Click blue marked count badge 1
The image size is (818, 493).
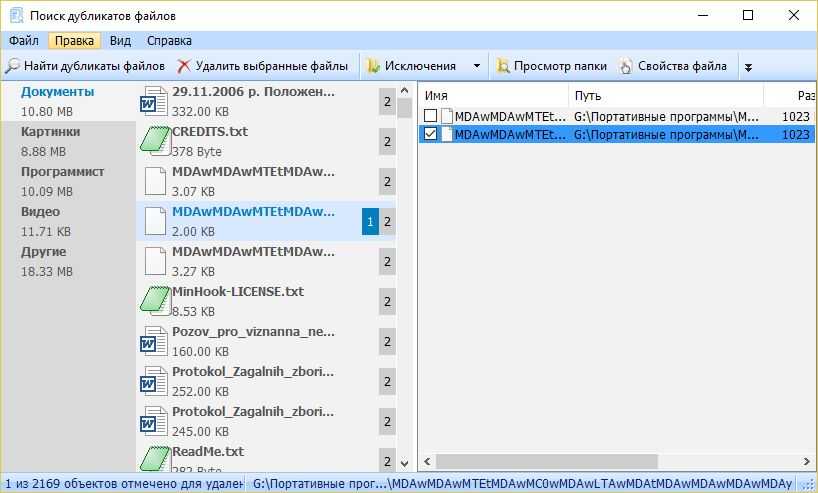(x=370, y=221)
